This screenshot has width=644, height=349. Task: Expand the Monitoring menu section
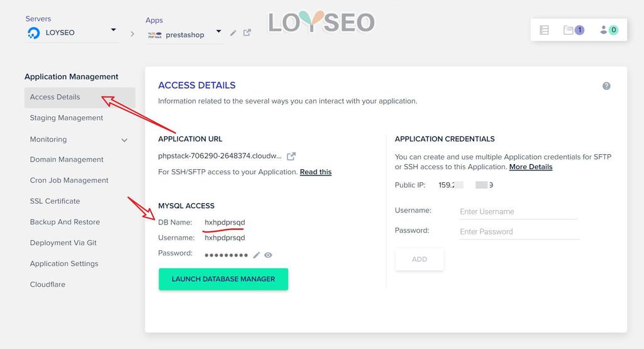pyautogui.click(x=124, y=140)
